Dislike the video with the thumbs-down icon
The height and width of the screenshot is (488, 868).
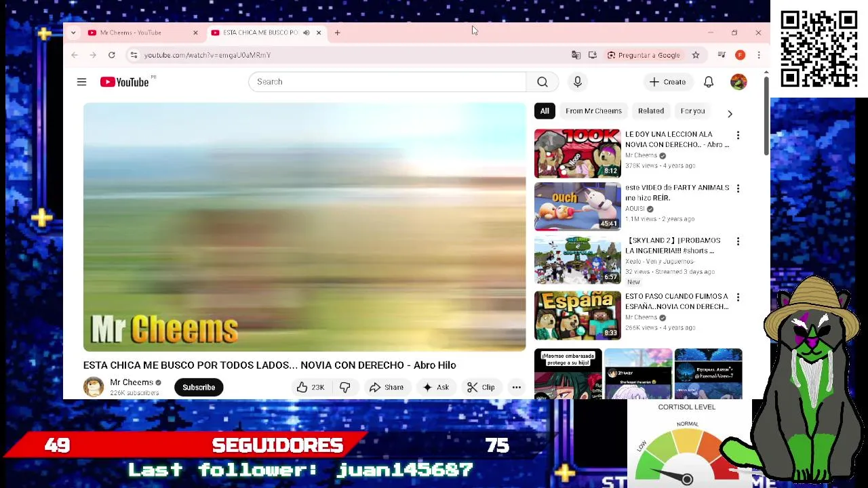point(345,387)
